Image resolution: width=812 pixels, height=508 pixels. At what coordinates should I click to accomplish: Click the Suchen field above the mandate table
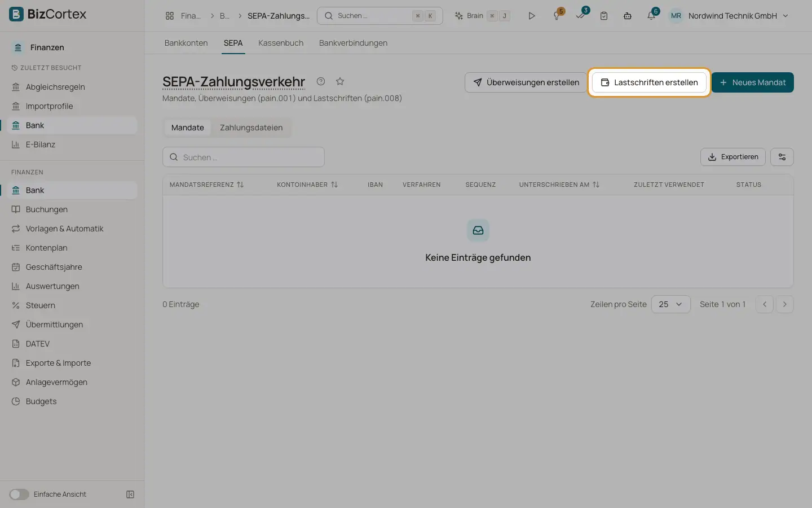(x=244, y=157)
